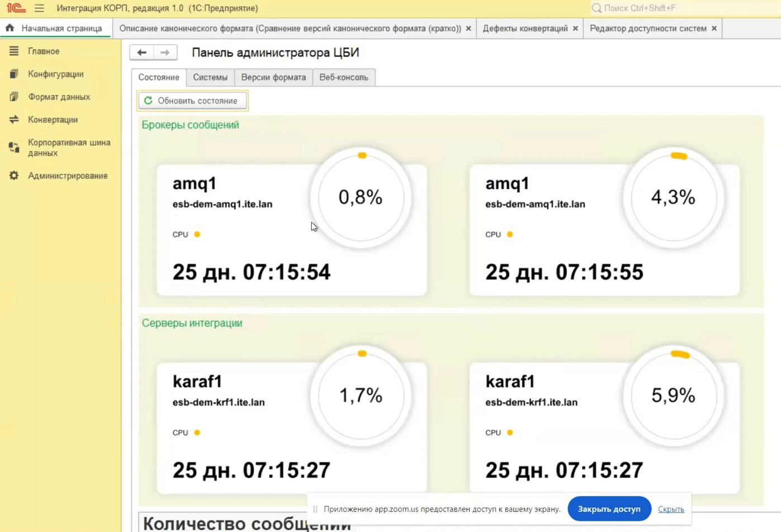
Task: Click the Скрыть link
Action: click(671, 509)
